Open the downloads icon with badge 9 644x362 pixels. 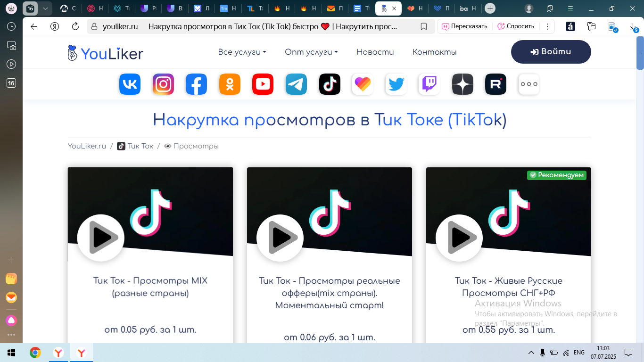(634, 27)
